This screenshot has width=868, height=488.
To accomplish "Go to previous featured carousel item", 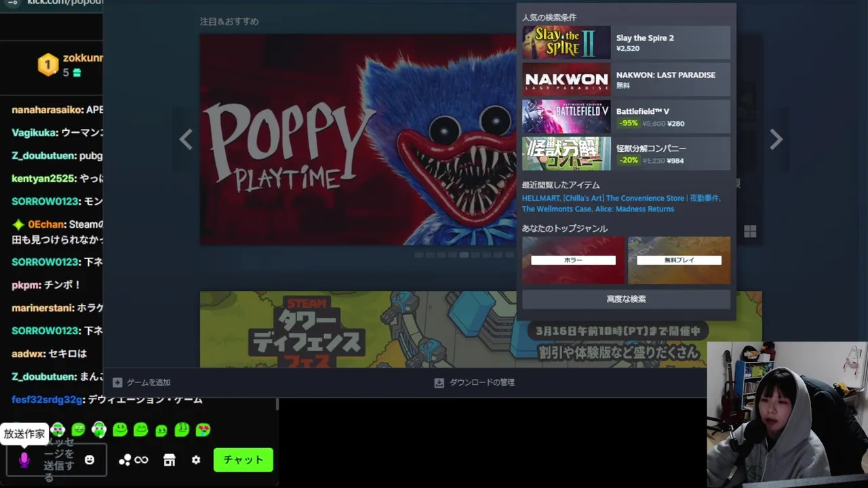I will [185, 140].
